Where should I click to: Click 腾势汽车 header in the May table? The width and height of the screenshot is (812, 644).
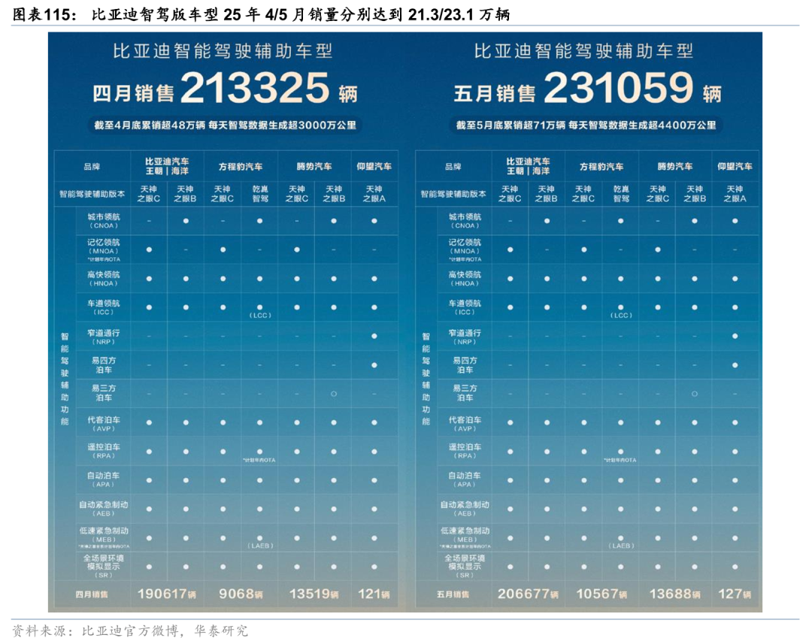click(674, 166)
